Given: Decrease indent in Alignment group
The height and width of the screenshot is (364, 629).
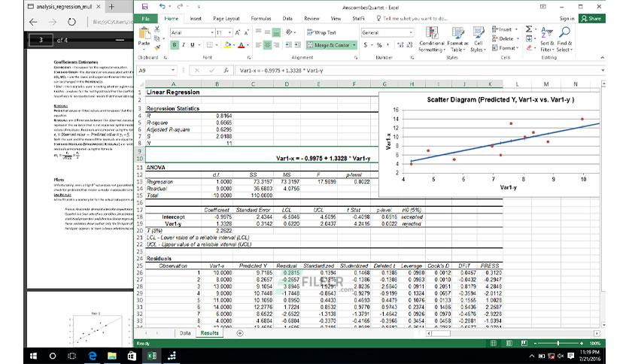Looking at the screenshot, I should (288, 45).
